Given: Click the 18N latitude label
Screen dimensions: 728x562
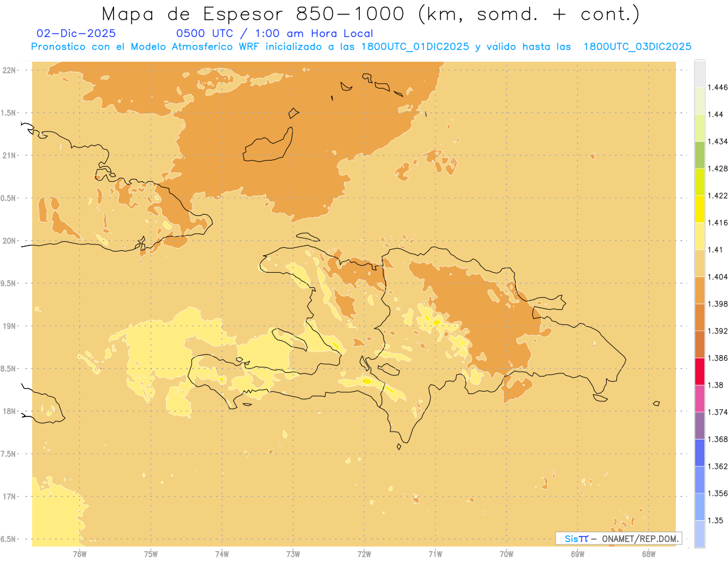Looking at the screenshot, I should [8, 411].
